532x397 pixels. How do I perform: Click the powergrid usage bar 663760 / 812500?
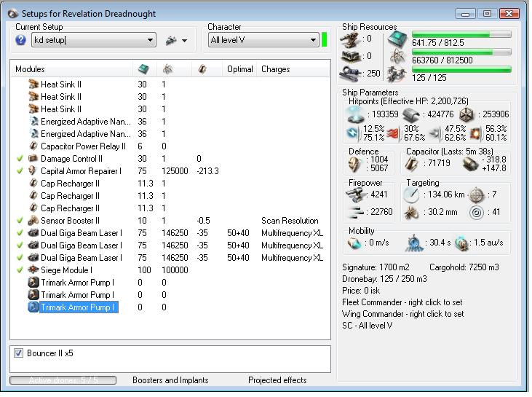tap(461, 52)
